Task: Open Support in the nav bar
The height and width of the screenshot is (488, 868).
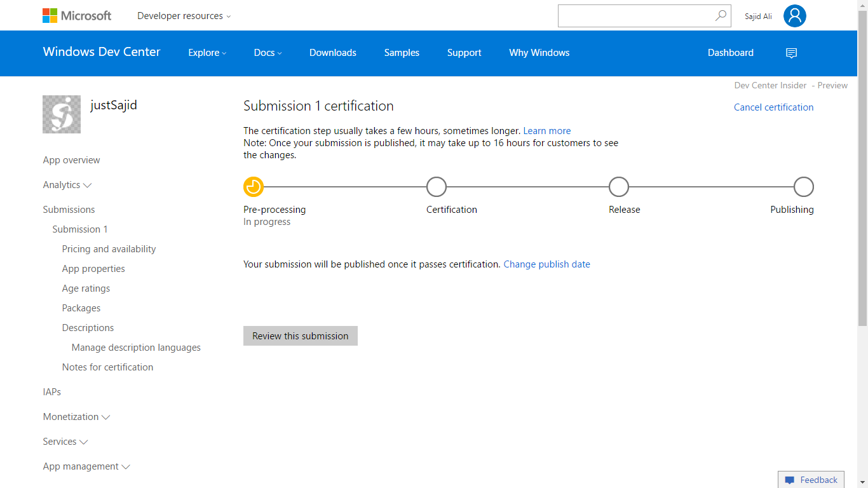Action: [464, 53]
